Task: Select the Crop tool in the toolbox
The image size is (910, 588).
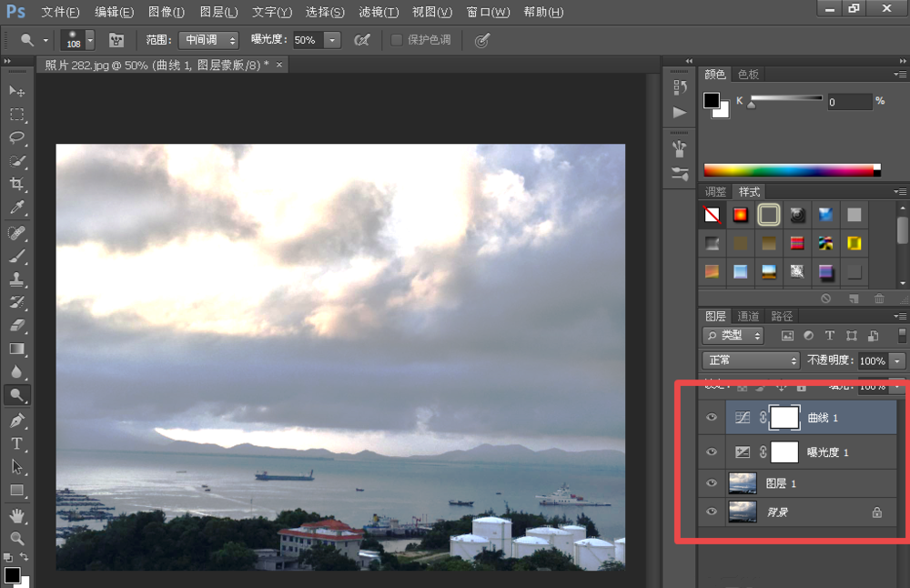Action: click(x=17, y=185)
